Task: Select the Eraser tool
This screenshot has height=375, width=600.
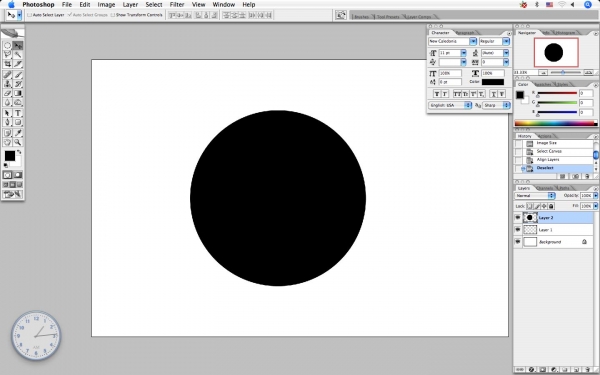Action: point(7,93)
